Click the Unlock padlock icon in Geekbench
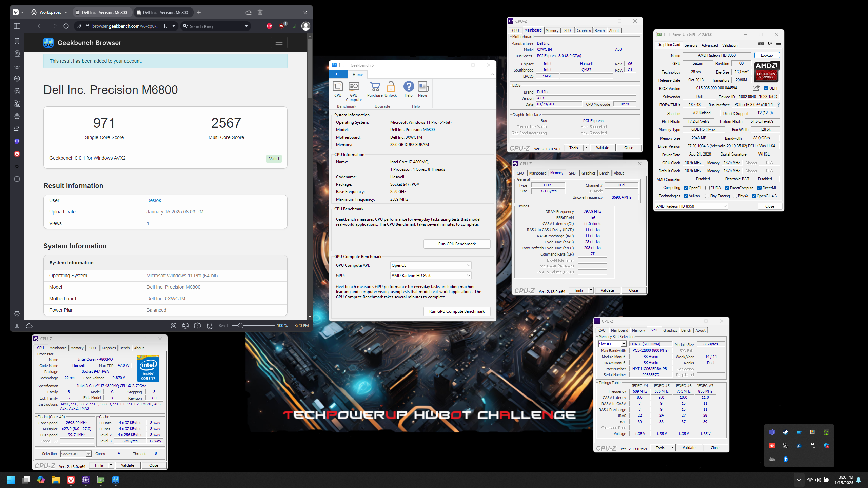 pos(391,89)
